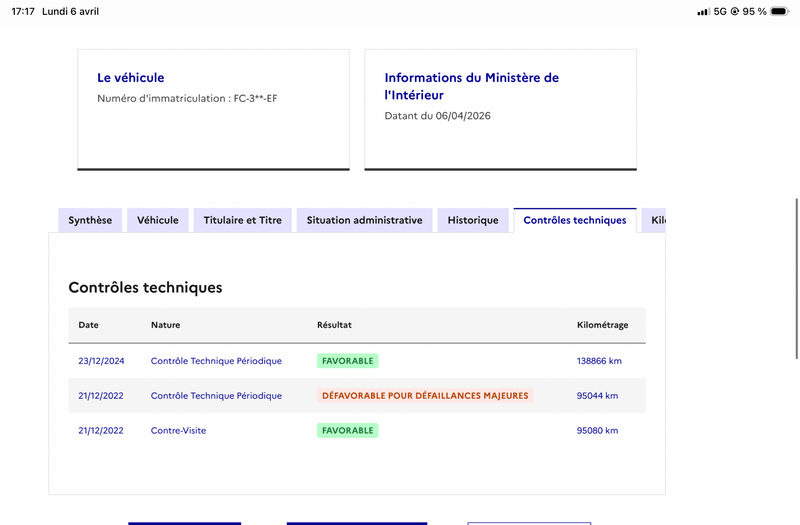Screen dimensions: 800x525
Task: Click DÉFAVORABLE POUR DÉFAILLANCES MAJEURES badge
Action: pyautogui.click(x=425, y=395)
